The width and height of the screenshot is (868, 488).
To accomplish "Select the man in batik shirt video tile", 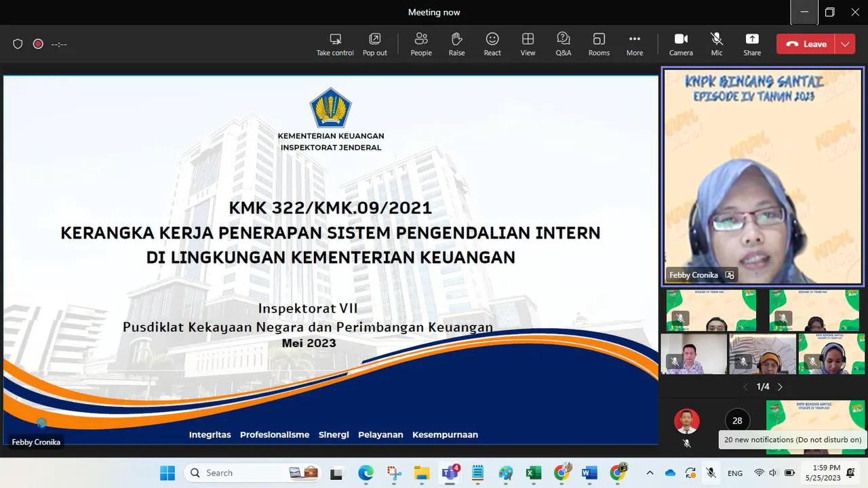I will (x=694, y=354).
